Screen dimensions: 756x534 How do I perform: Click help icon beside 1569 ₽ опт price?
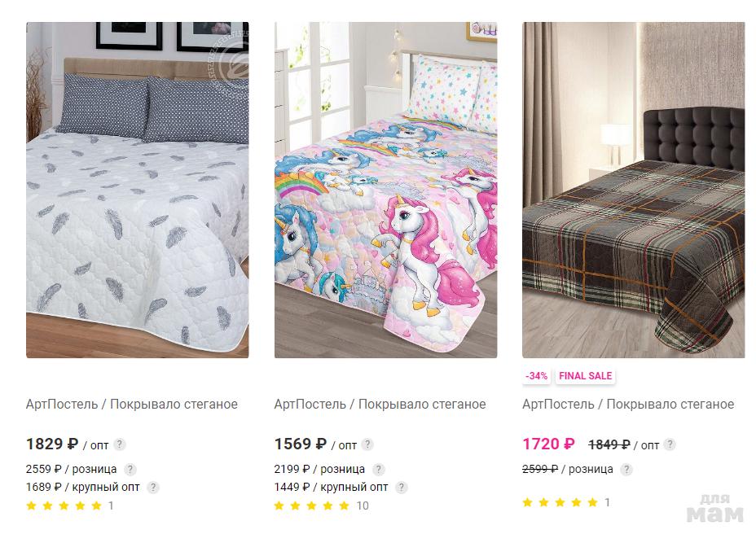pos(367,444)
